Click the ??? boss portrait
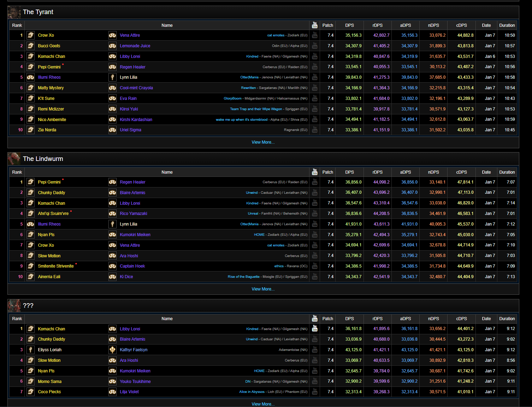 [14, 306]
